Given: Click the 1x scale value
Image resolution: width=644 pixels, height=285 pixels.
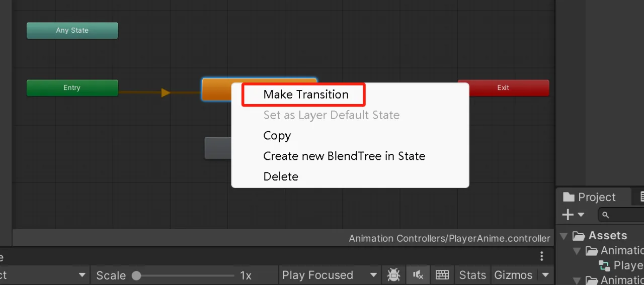Looking at the screenshot, I should [246, 275].
